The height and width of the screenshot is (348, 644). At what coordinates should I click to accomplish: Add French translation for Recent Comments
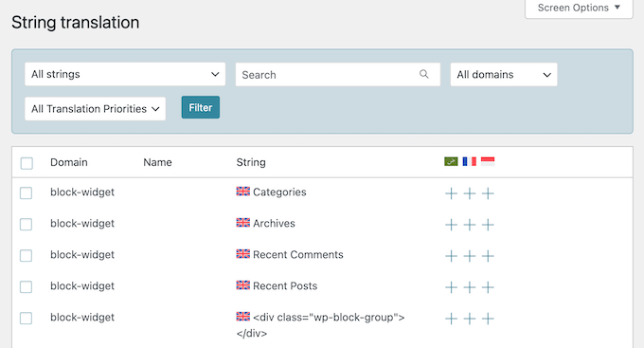click(x=470, y=256)
